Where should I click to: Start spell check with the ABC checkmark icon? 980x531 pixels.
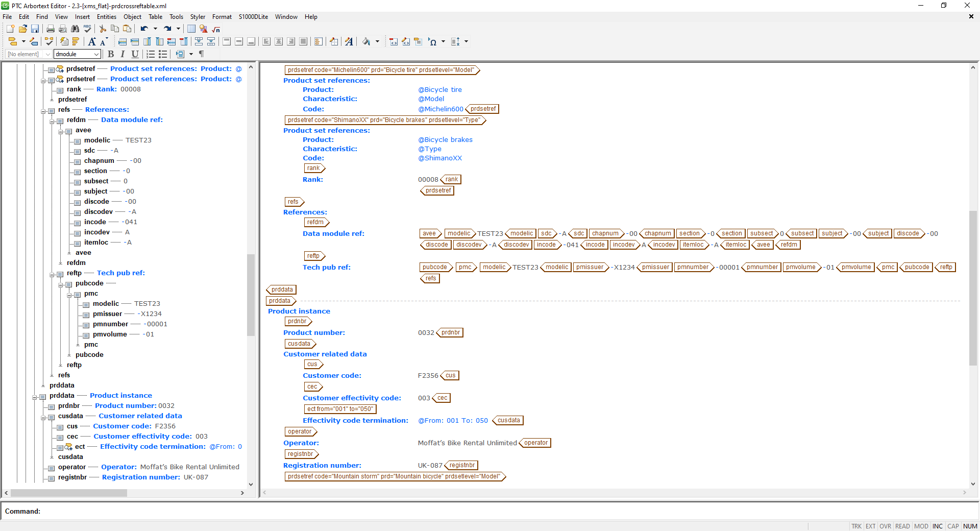(x=87, y=29)
